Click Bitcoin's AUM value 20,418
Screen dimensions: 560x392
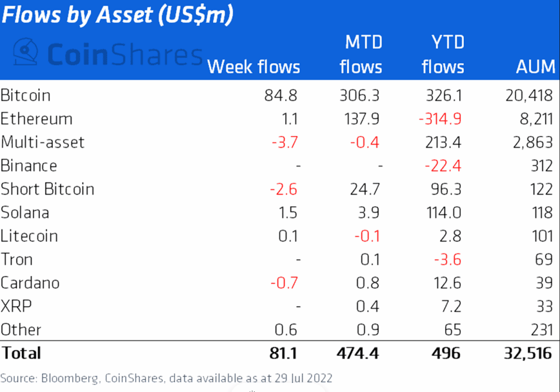[529, 95]
